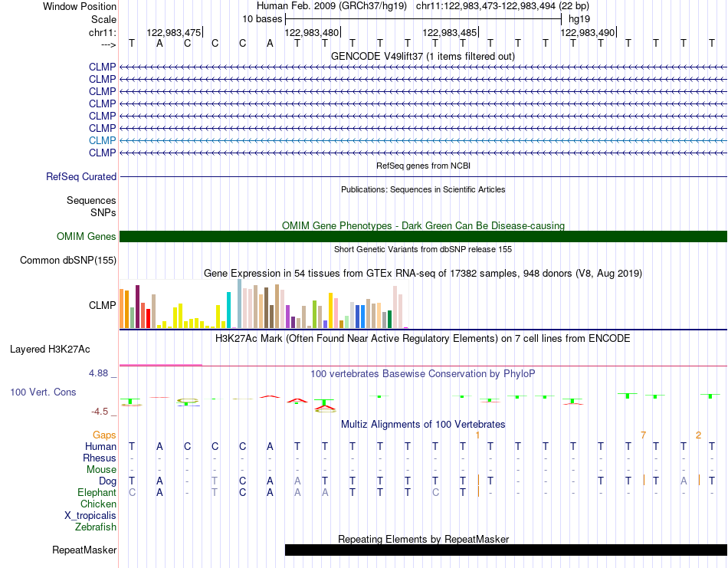Select the Scale track label
Screen dimensions: 728x568
point(103,19)
